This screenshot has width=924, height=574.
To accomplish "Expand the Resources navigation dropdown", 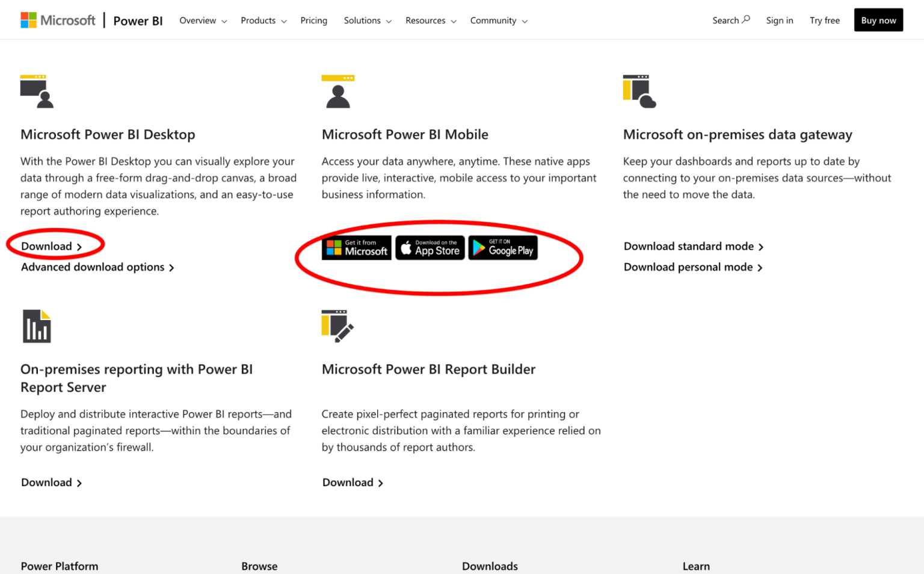I will (425, 20).
